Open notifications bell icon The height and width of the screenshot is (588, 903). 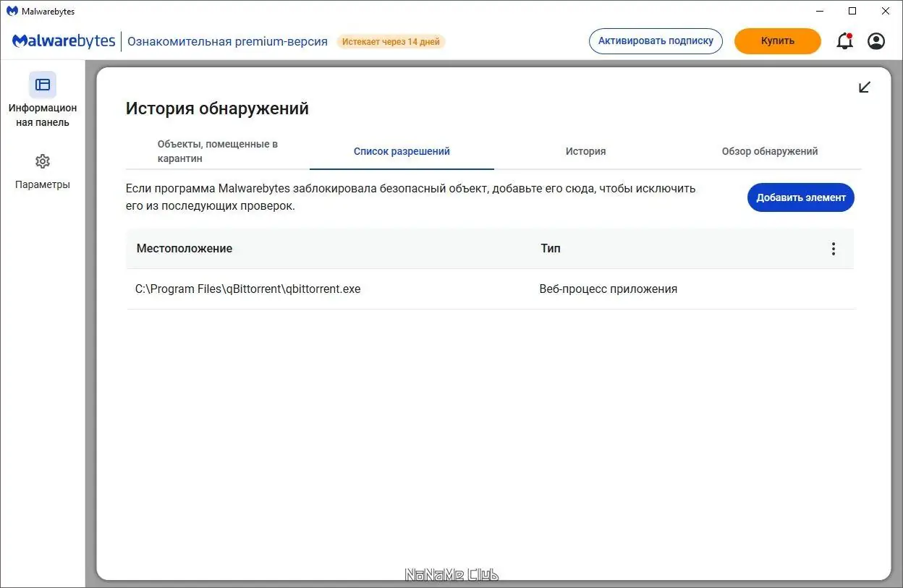[844, 41]
